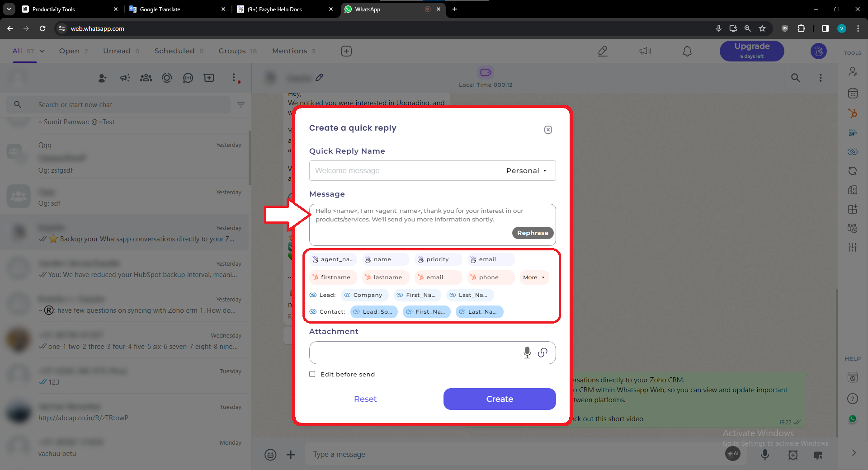Click the attach link icon in Attachment field
Image resolution: width=868 pixels, height=470 pixels.
tap(543, 352)
